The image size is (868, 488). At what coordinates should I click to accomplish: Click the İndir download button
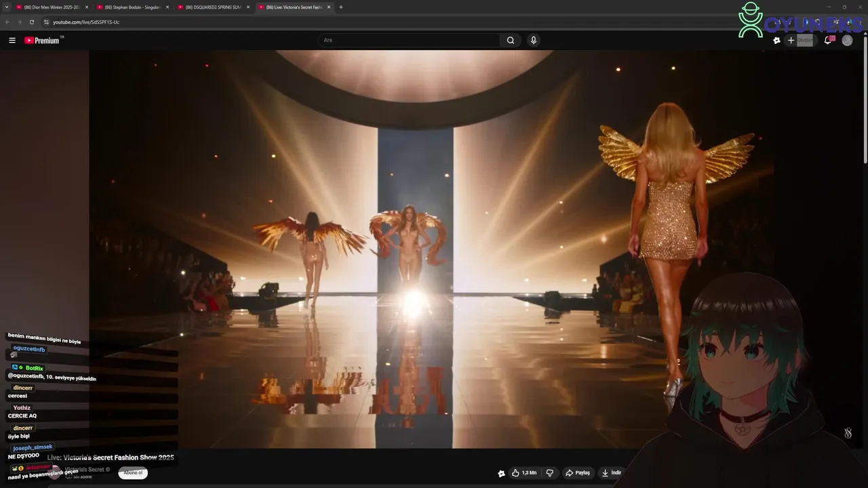(x=611, y=473)
